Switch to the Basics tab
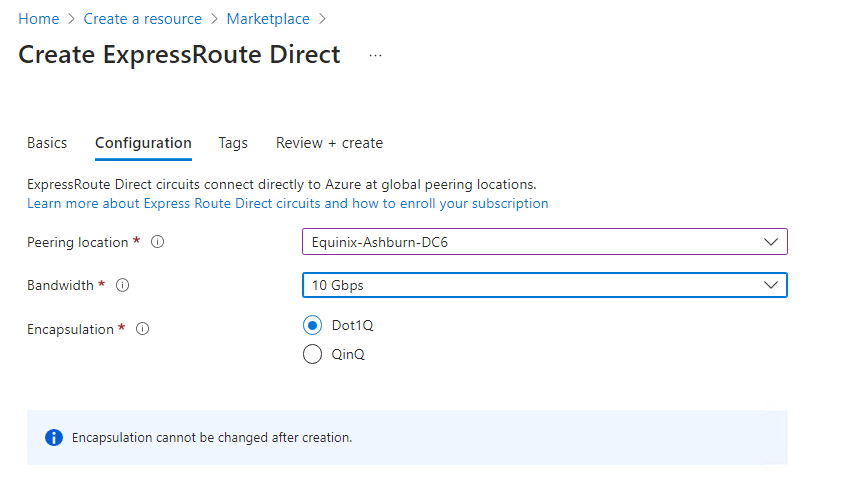This screenshot has width=846, height=477. pos(47,143)
